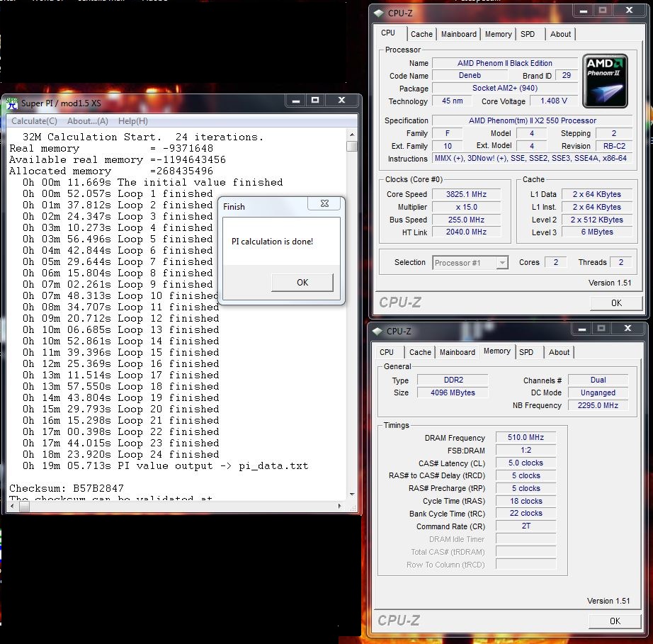Screen dimensions: 653x644
Task: Close the upper CPU-Z window
Action: pyautogui.click(x=629, y=11)
